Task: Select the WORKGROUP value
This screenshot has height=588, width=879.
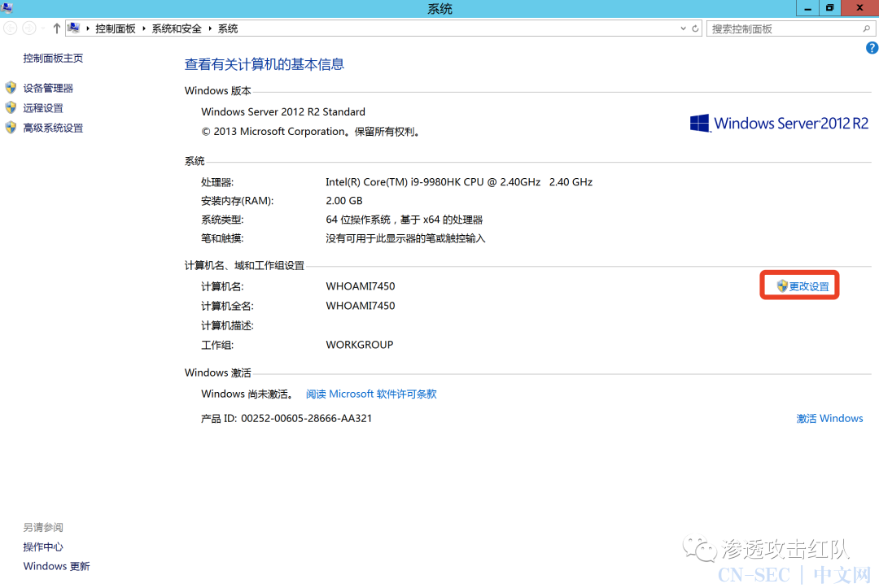Action: pyautogui.click(x=360, y=345)
